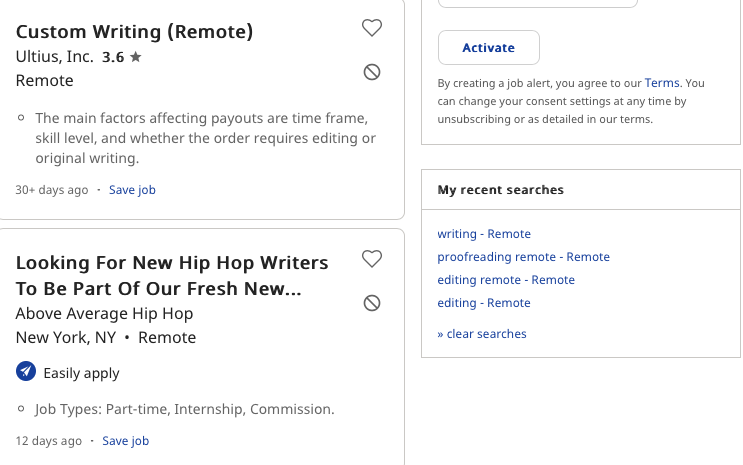This screenshot has height=465, width=743.
Task: Open recent search proofreading remote - Remote
Action: point(524,256)
